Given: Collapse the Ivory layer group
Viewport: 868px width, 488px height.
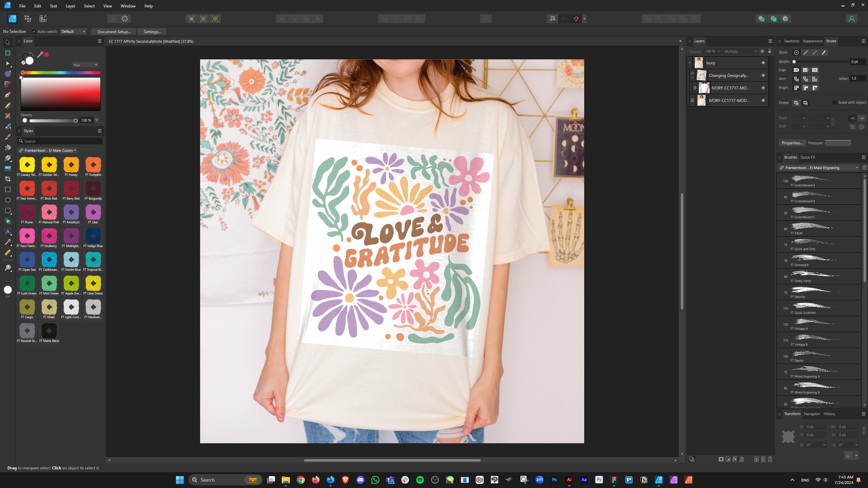Looking at the screenshot, I should coord(689,63).
